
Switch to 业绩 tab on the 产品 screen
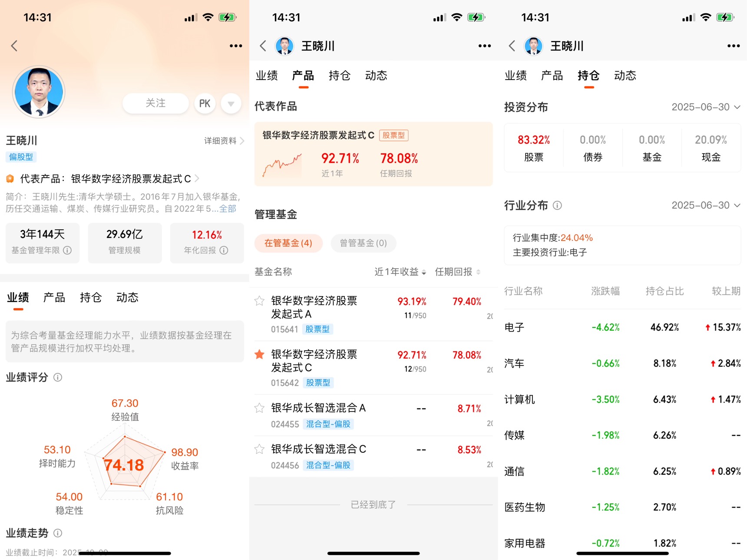(x=267, y=76)
